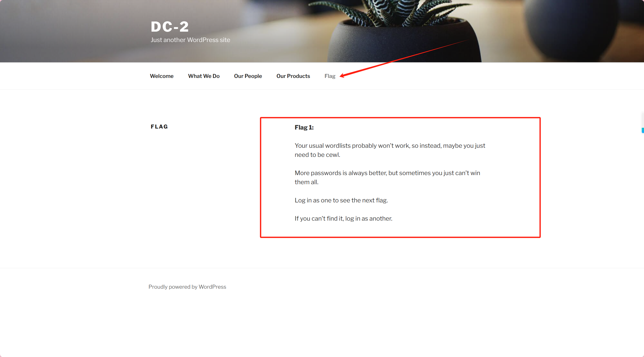Viewport: 644px width, 357px height.
Task: Click the red arrowhead beside Flag
Action: [x=342, y=75]
